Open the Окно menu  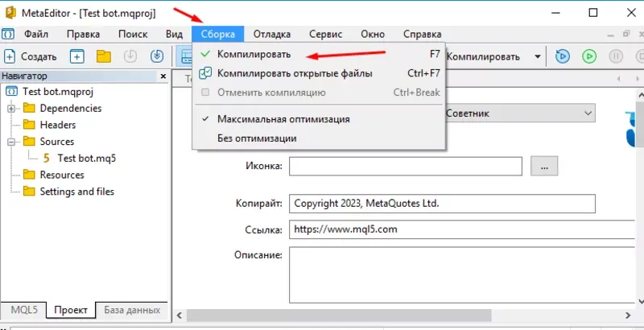373,34
